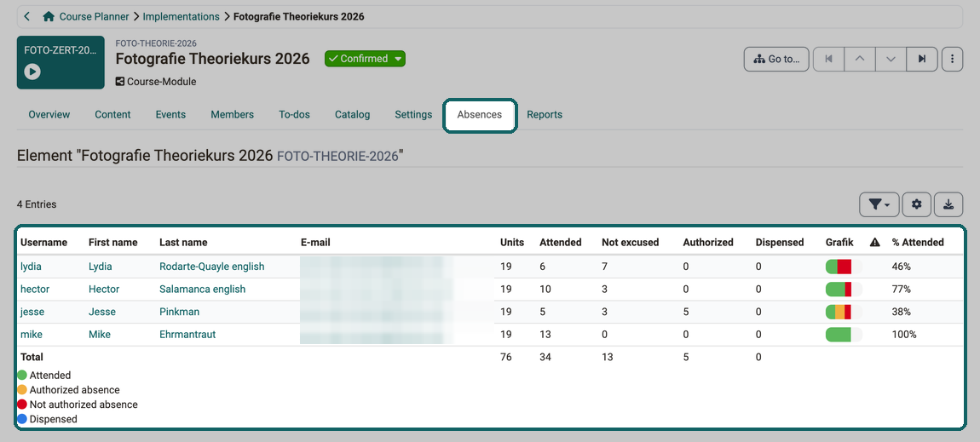Sort by % Attended column header
This screenshot has height=442, width=980.
(918, 242)
